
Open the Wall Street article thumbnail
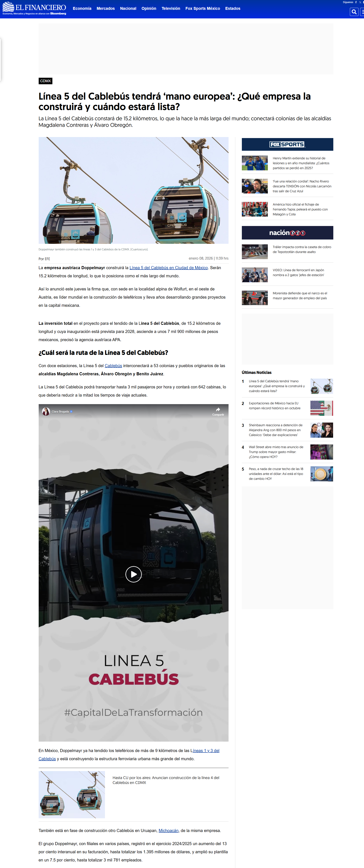[x=321, y=452]
